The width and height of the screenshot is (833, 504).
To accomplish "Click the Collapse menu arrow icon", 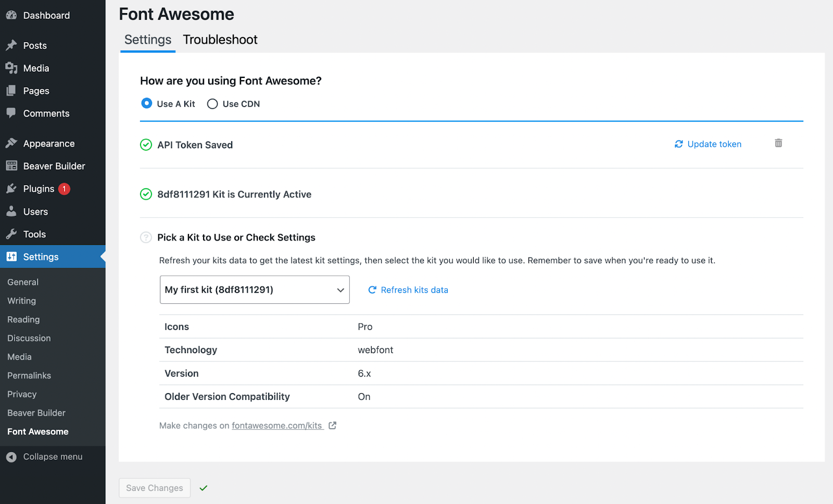I will pyautogui.click(x=11, y=457).
